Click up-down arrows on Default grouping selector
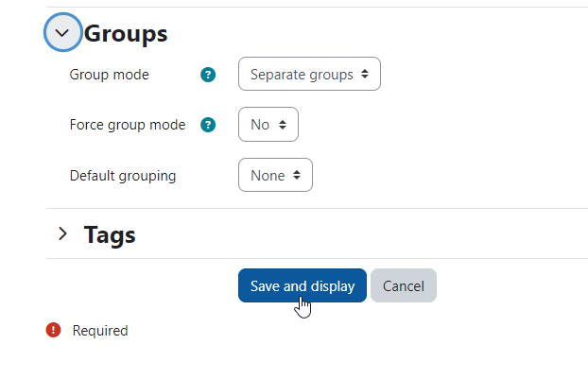588x379 pixels. [x=297, y=175]
